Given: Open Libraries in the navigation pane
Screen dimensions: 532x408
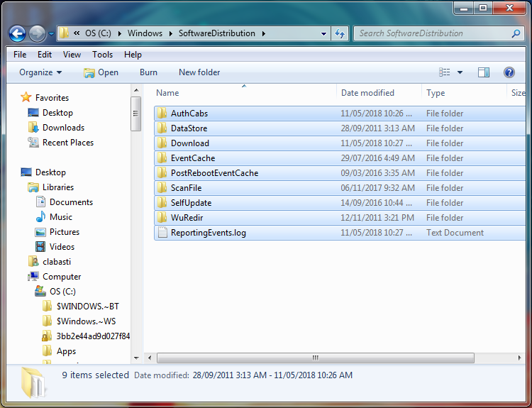Looking at the screenshot, I should pyautogui.click(x=50, y=187).
